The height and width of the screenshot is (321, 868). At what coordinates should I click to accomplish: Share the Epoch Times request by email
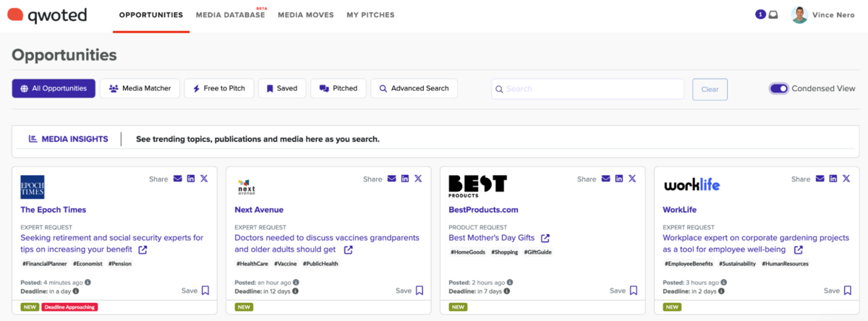click(x=178, y=179)
